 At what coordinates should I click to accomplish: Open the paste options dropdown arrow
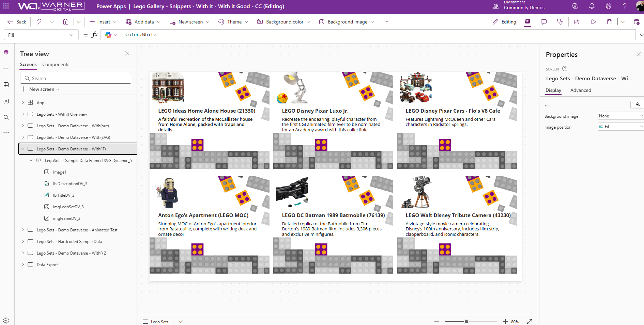[x=79, y=22]
